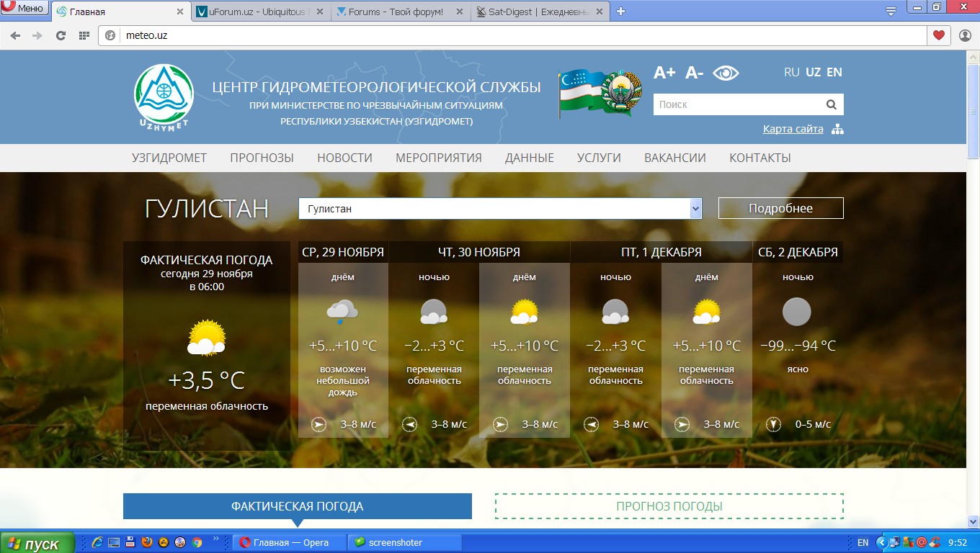Screen dimensions: 980x553
Task: Click the sitemap tree icon
Action: pyautogui.click(x=837, y=130)
